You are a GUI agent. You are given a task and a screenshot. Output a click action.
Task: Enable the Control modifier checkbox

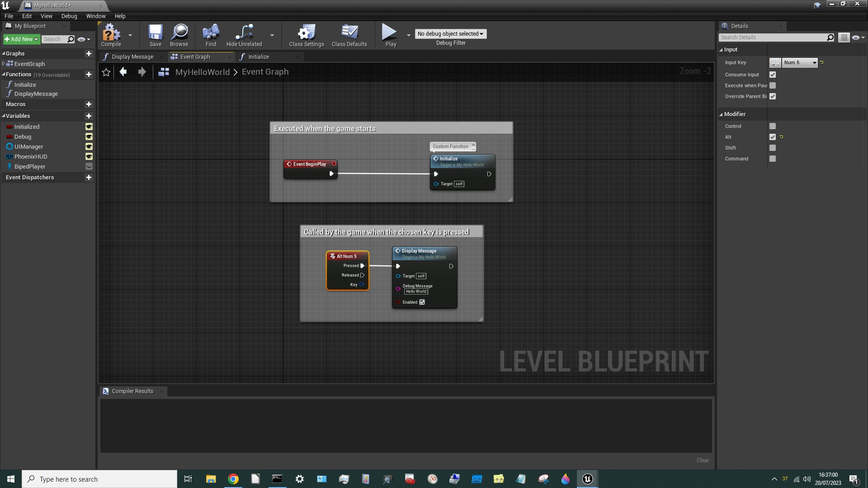click(x=773, y=126)
